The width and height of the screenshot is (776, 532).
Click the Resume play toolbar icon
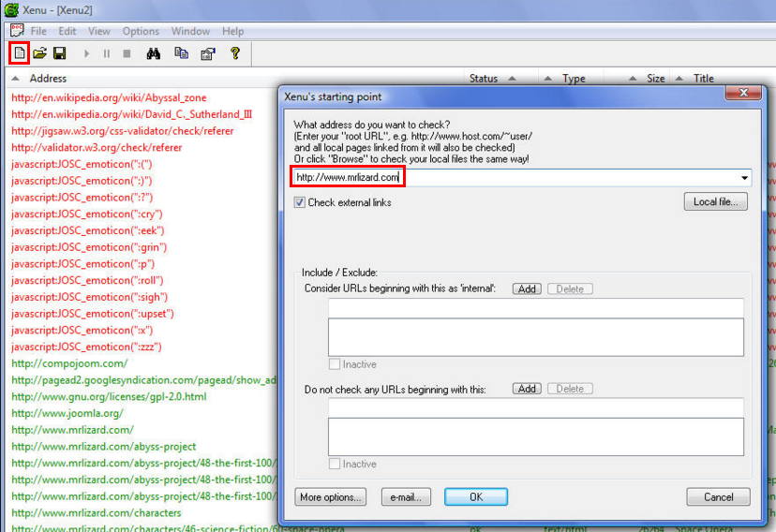coord(86,53)
